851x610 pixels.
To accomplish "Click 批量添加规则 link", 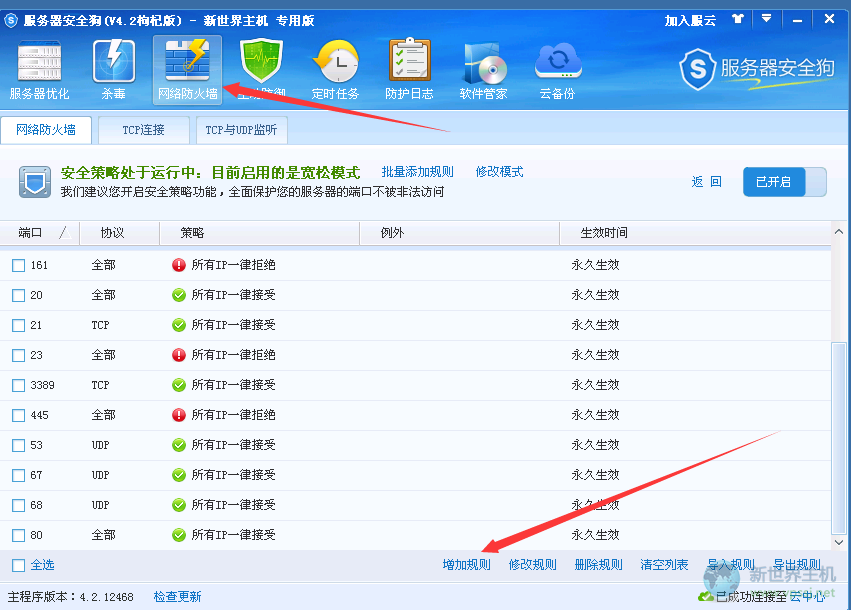I will 417,172.
